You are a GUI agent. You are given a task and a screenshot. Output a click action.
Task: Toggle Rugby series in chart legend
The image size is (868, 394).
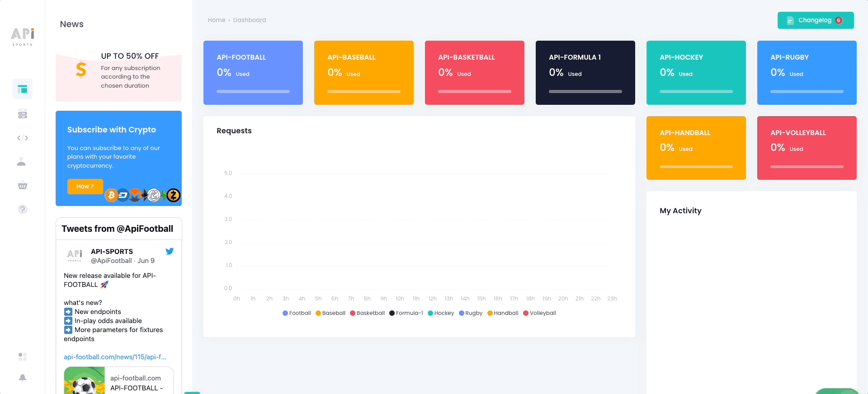471,313
